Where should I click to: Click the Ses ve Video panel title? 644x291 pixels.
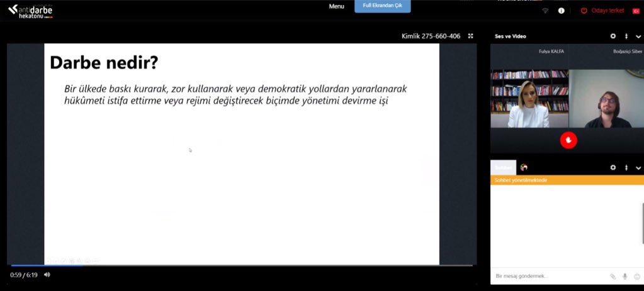pyautogui.click(x=510, y=36)
